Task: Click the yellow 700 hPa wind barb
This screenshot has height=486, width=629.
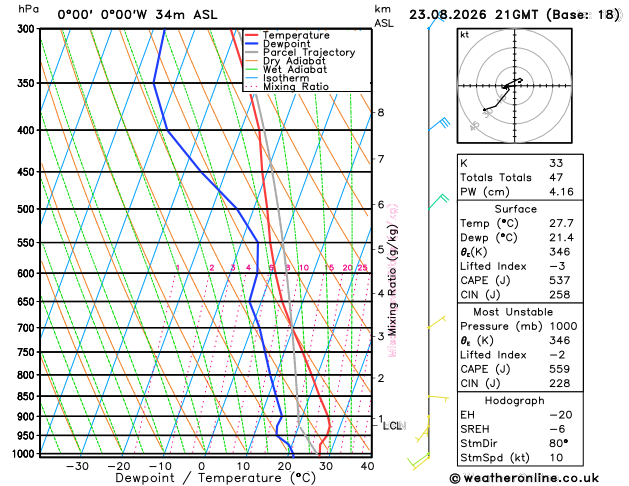Action: click(x=436, y=322)
